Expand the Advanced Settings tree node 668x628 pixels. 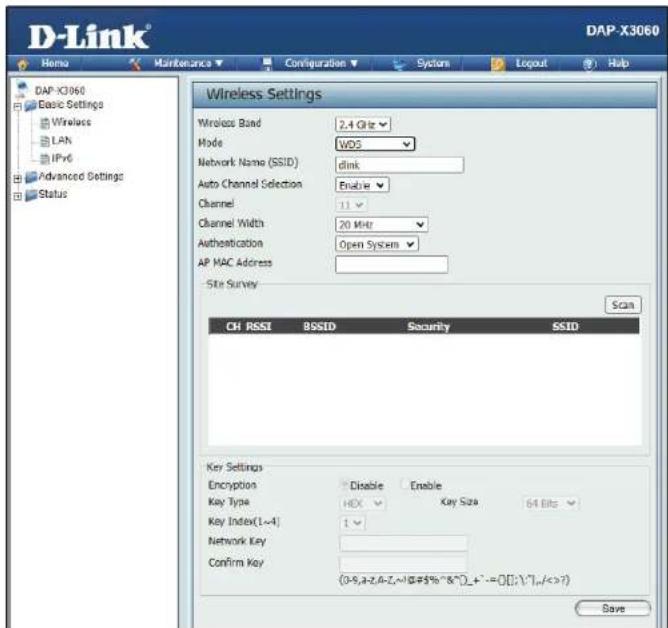point(17,179)
